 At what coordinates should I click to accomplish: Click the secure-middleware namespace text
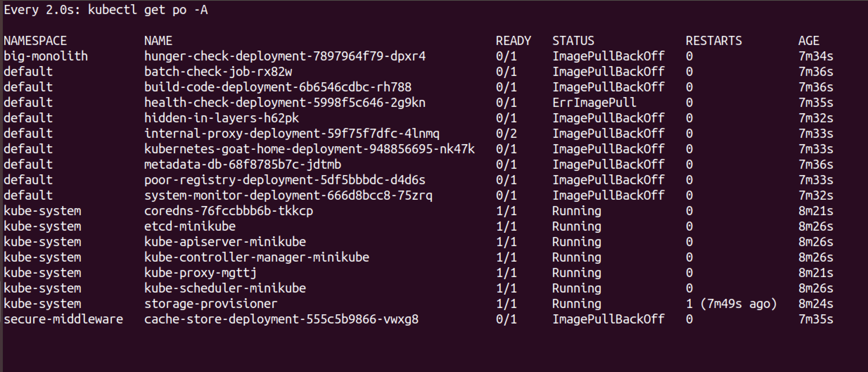point(63,319)
